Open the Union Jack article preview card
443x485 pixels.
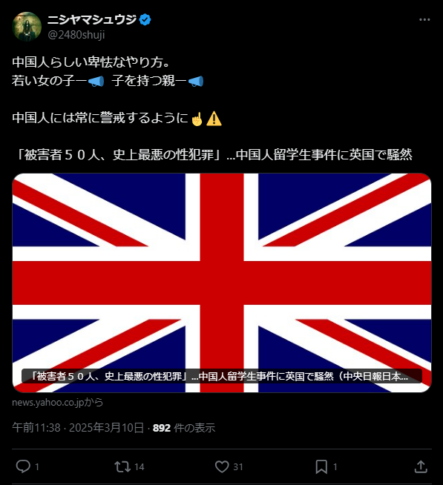(x=222, y=283)
